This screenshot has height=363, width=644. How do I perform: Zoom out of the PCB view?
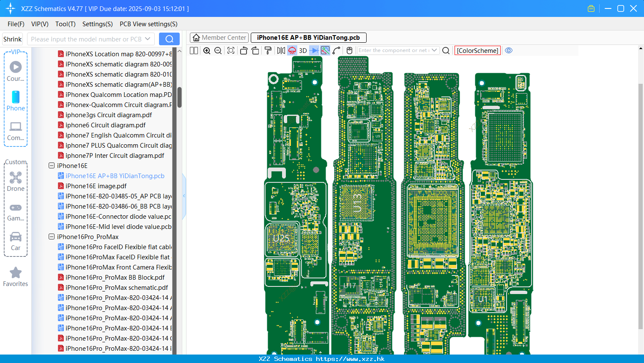pos(218,50)
